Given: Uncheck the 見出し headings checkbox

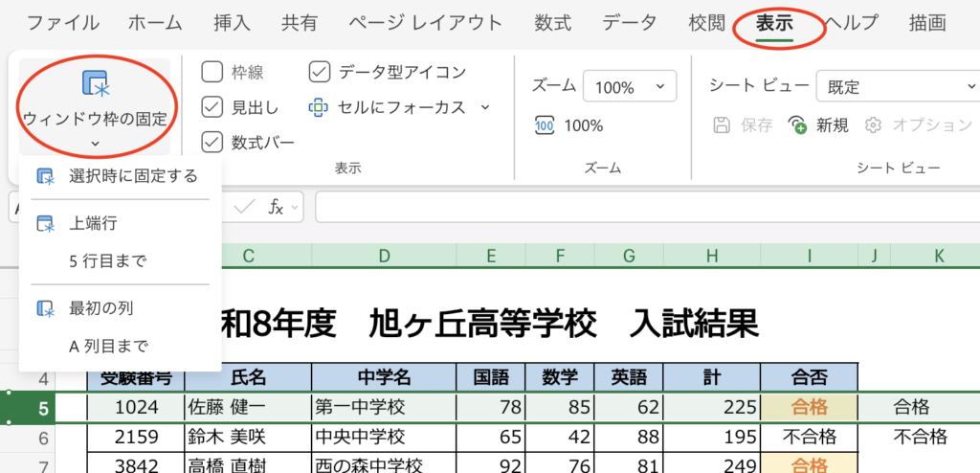Looking at the screenshot, I should click(212, 107).
